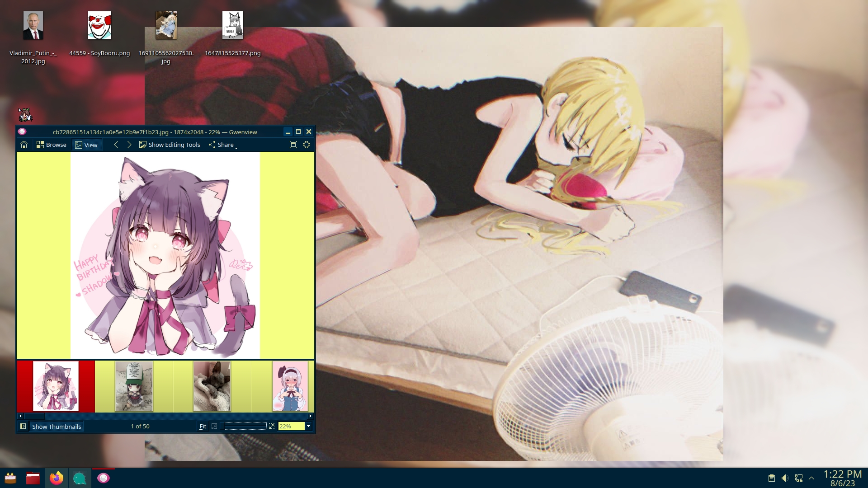The width and height of the screenshot is (868, 488).
Task: Open the Gwenview menu icon at toolbar end
Action: tap(307, 145)
